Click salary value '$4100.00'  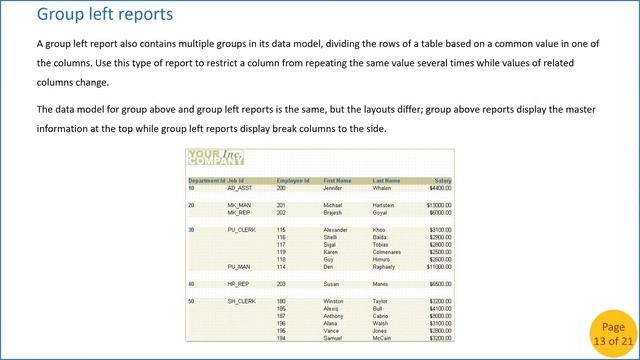coord(440,309)
